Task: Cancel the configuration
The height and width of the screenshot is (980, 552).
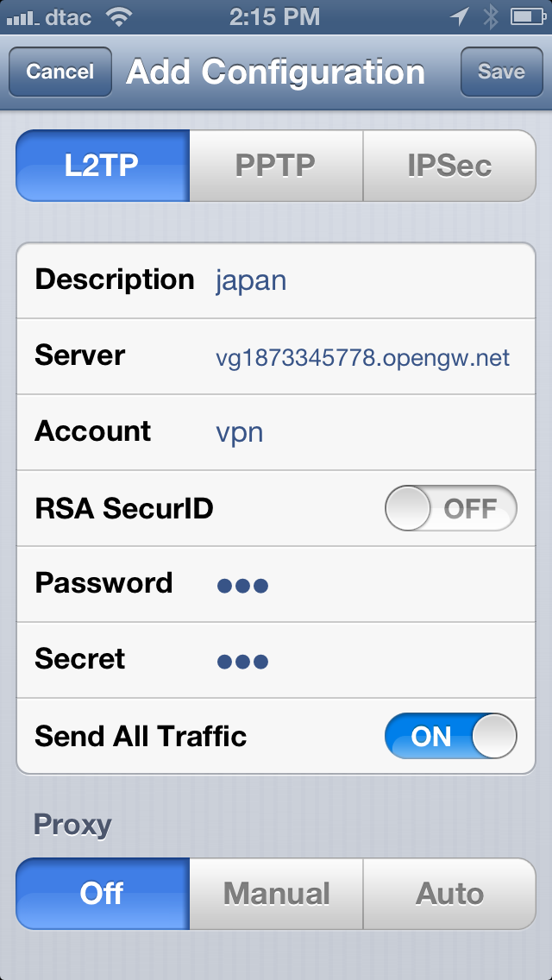Action: pos(60,72)
